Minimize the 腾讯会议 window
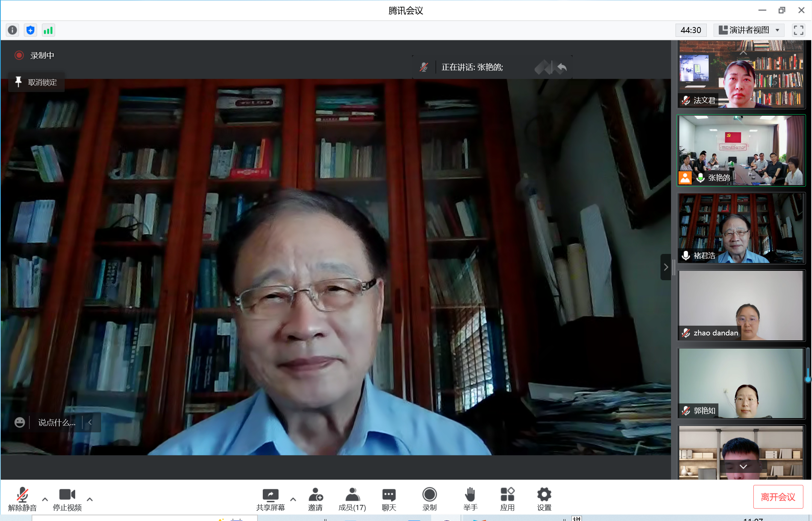The height and width of the screenshot is (521, 812). click(x=762, y=10)
